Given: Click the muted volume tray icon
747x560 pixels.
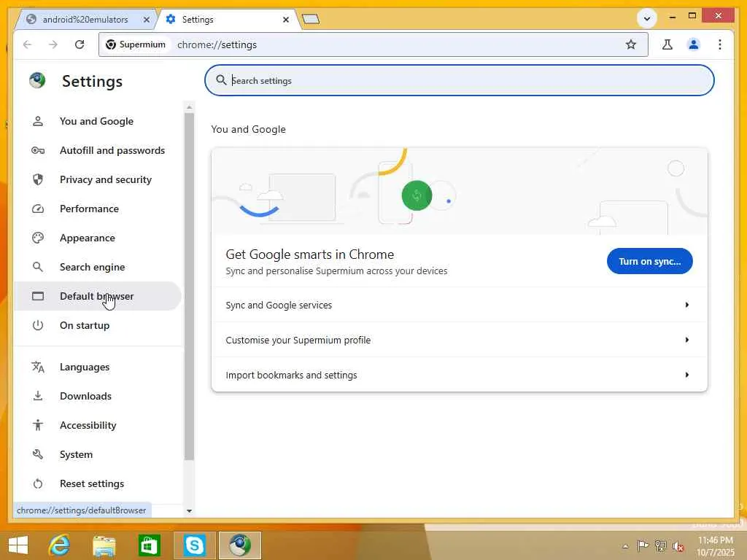Looking at the screenshot, I should pos(678,545).
